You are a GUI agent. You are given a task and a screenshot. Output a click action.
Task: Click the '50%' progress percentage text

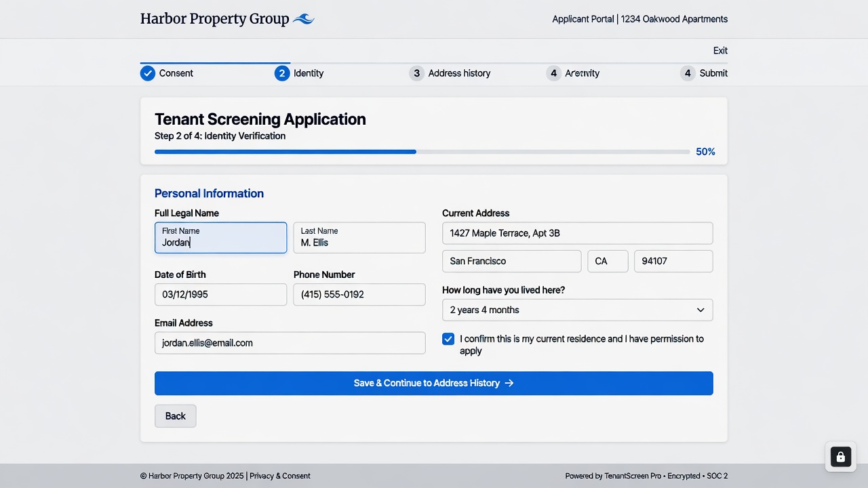(x=705, y=152)
